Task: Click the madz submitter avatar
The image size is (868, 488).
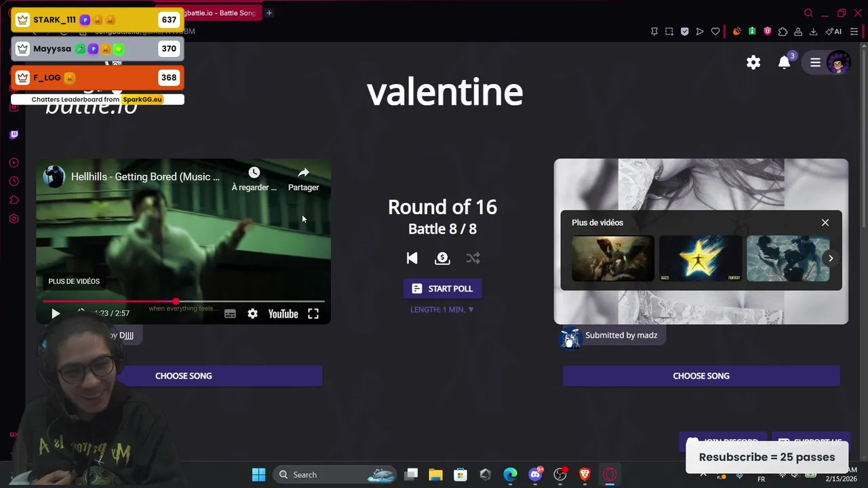Action: coord(571,338)
